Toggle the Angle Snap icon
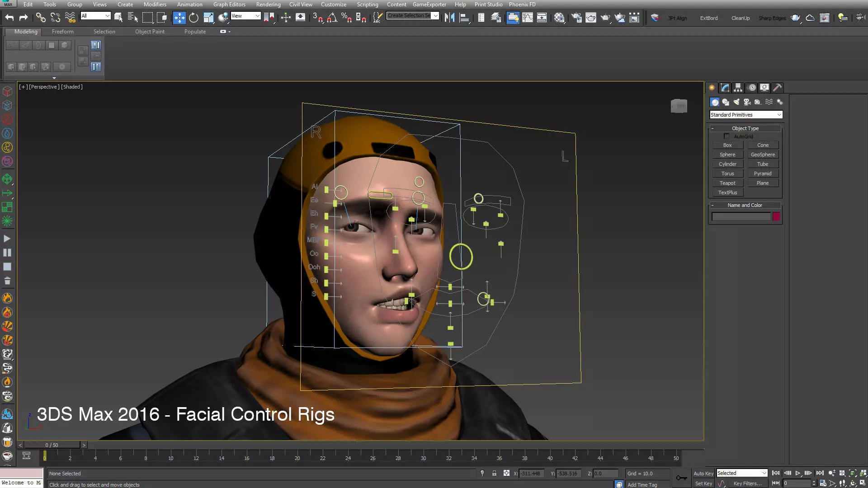 click(x=332, y=18)
